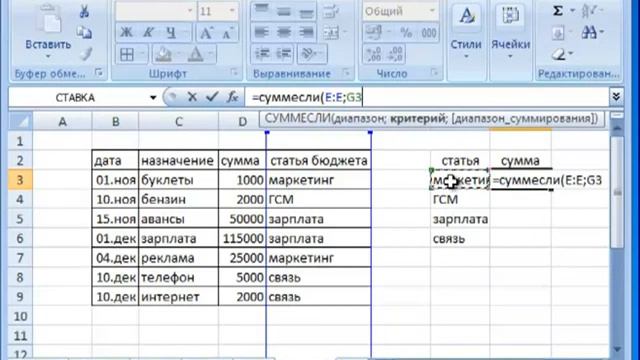Open the font color dropdown arrow

coord(211,54)
